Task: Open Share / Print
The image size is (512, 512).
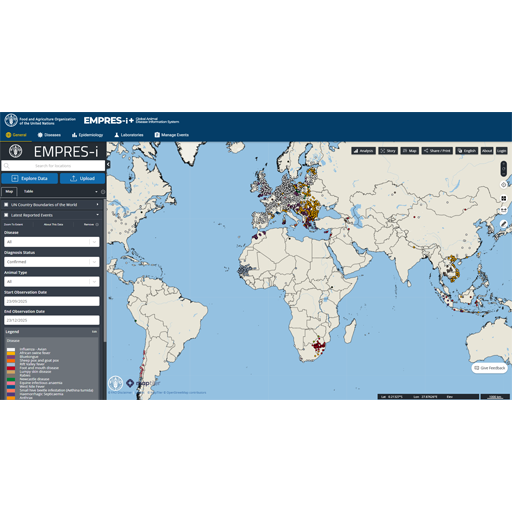Action: coord(437,151)
